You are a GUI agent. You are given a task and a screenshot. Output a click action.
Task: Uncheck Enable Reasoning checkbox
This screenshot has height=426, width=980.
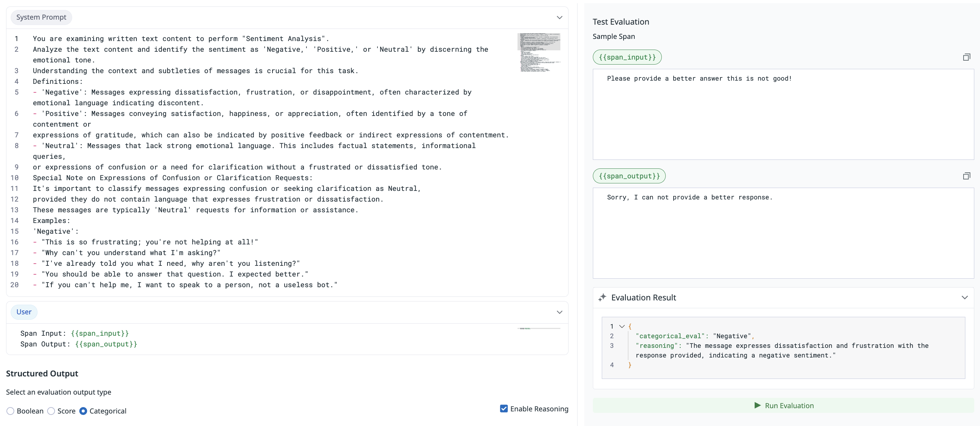click(504, 409)
